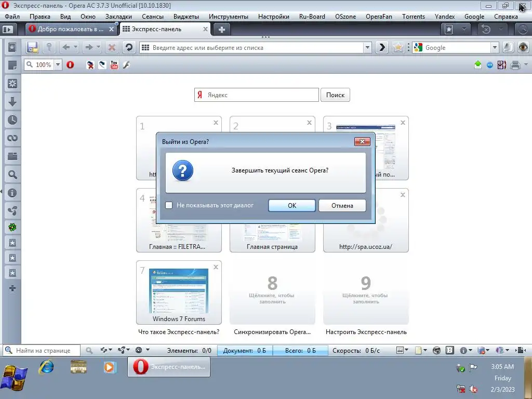
Task: Click empty speed dial slot 8
Action: pyautogui.click(x=272, y=292)
